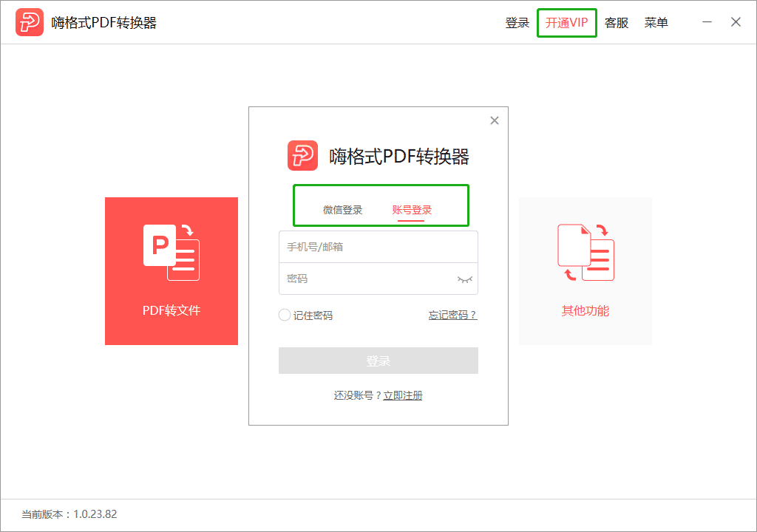Switch to 微信登录 tab

tap(343, 210)
